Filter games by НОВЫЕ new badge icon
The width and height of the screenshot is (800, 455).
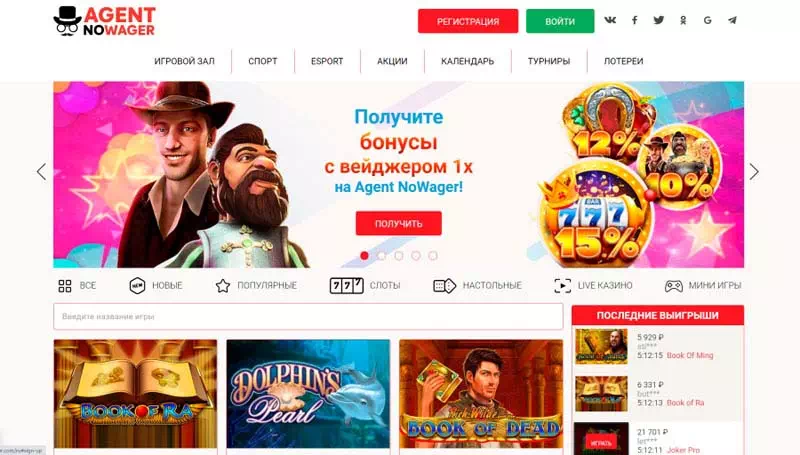(137, 286)
